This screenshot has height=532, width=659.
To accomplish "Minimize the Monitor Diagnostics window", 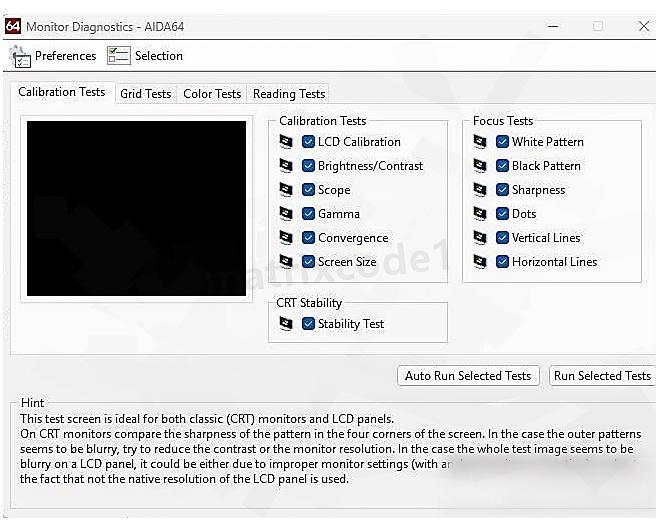I will pos(554,26).
